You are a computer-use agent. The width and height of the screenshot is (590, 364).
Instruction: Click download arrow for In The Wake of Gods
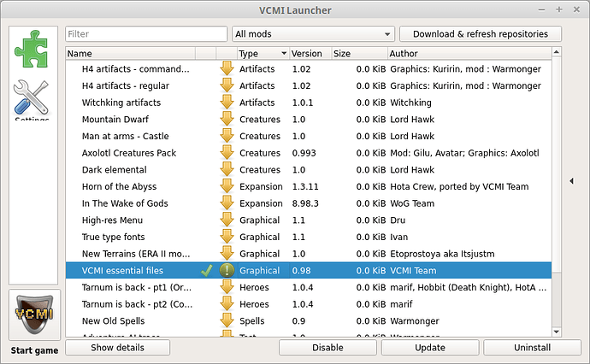(x=227, y=203)
